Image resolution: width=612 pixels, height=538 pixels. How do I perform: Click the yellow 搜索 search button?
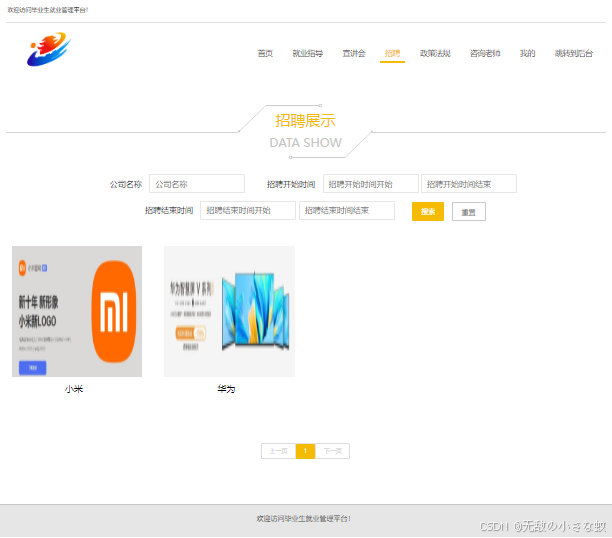click(x=428, y=212)
